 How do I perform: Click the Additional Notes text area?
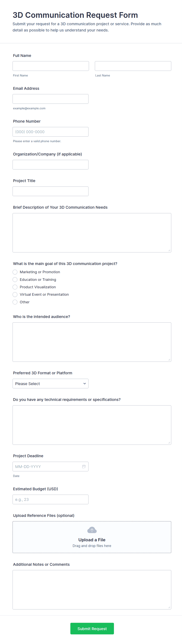[92, 589]
